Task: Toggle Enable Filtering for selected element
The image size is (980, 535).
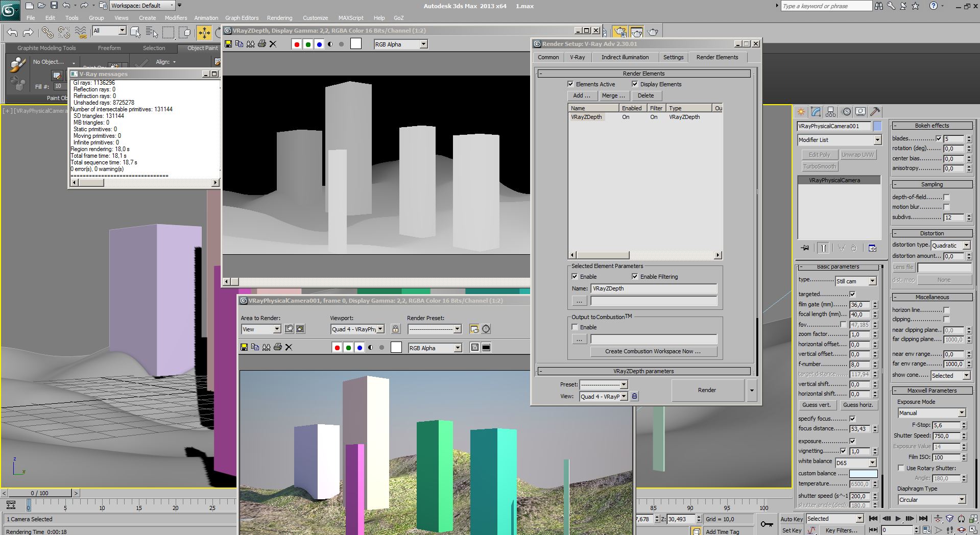Action: (635, 277)
